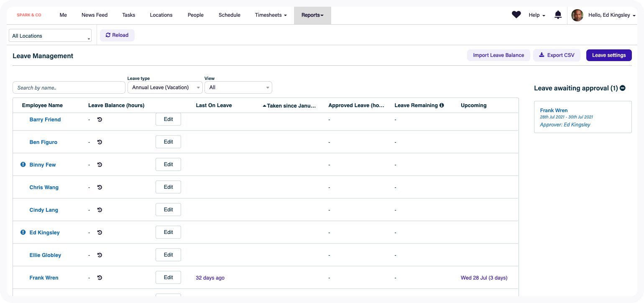Click the Leave Remaining info icon
644x303 pixels.
tap(442, 105)
